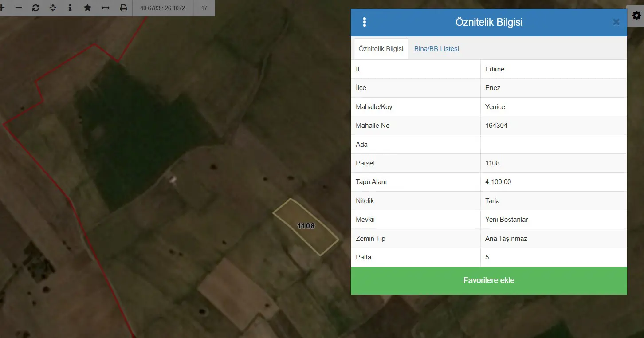Switch to the Bina/BB Listesi tab
Image resolution: width=644 pixels, height=338 pixels.
tap(436, 49)
